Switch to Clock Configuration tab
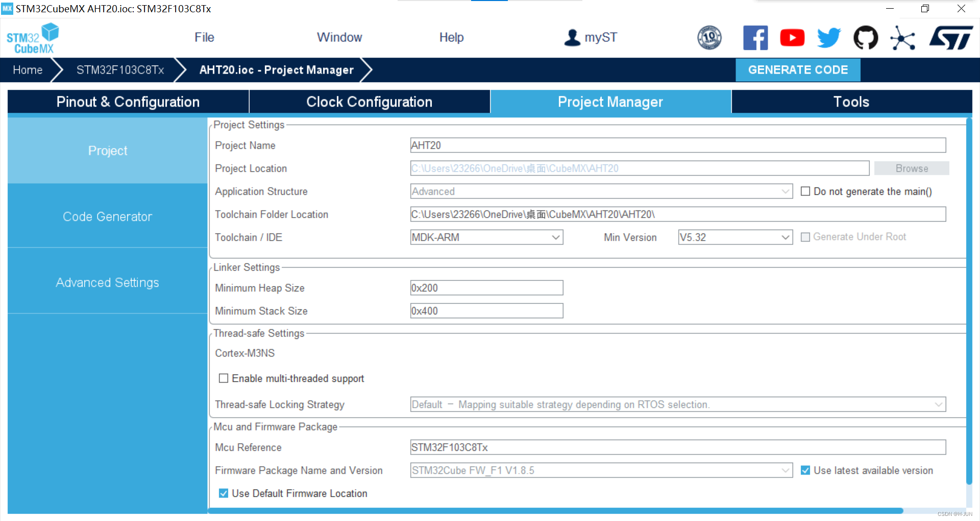Viewport: 980px width, 521px height. (x=370, y=102)
